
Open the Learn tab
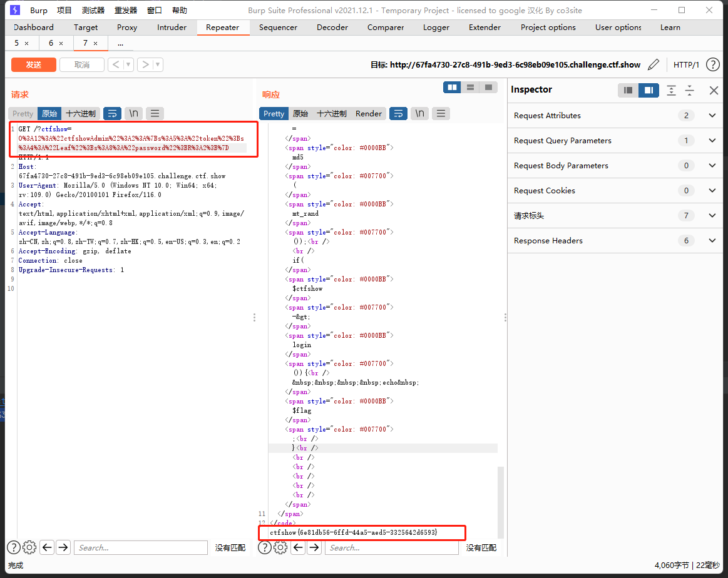[x=670, y=28]
